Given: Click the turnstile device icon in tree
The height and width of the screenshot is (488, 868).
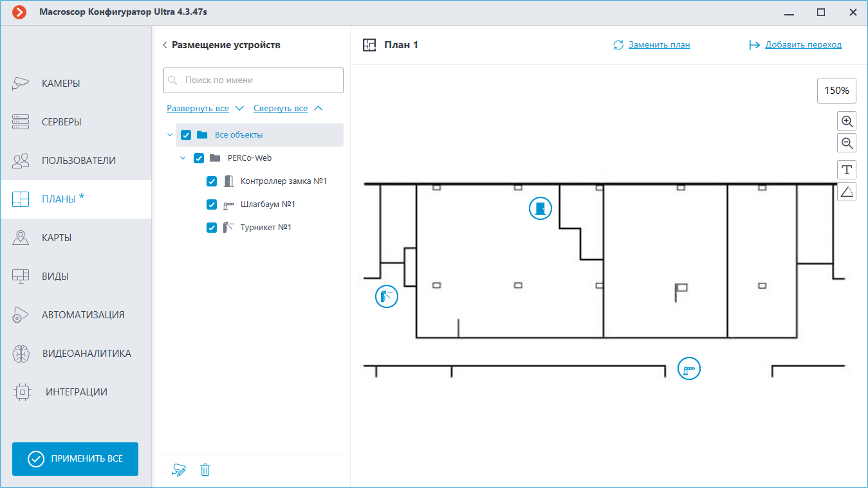Looking at the screenshot, I should coord(228,228).
